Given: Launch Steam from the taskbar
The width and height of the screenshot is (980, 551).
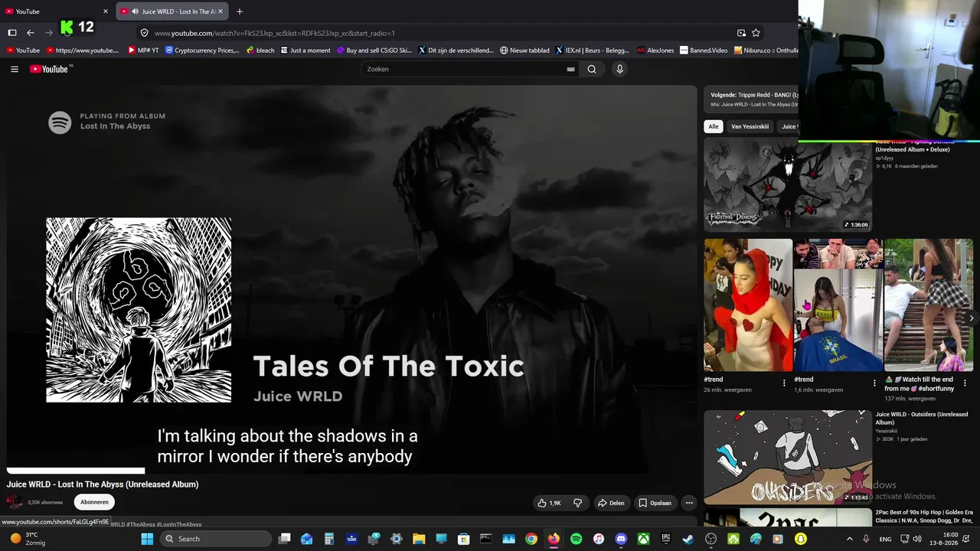Looking at the screenshot, I should pos(688,539).
